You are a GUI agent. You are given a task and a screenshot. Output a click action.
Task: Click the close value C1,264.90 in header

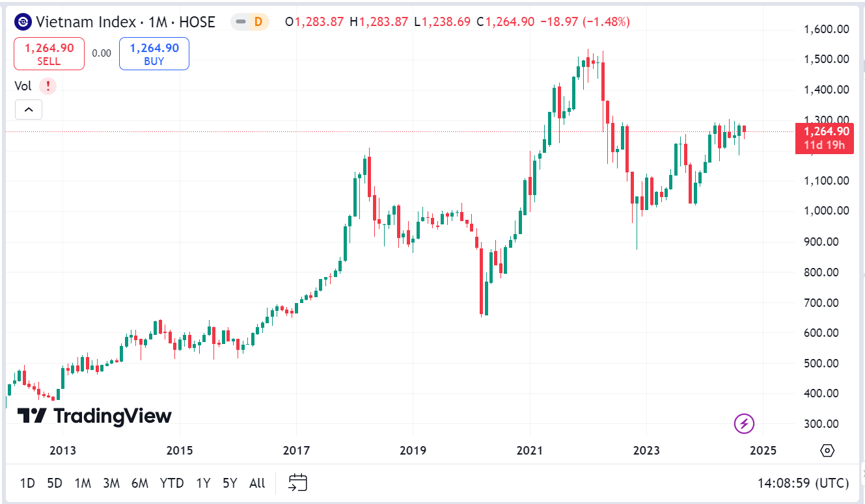pos(506,22)
